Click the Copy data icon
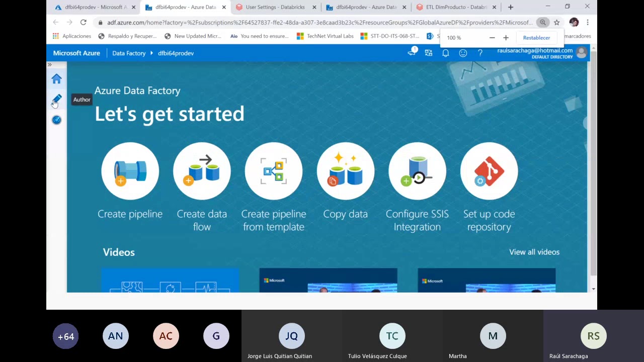Image resolution: width=644 pixels, height=362 pixels. coord(346,171)
